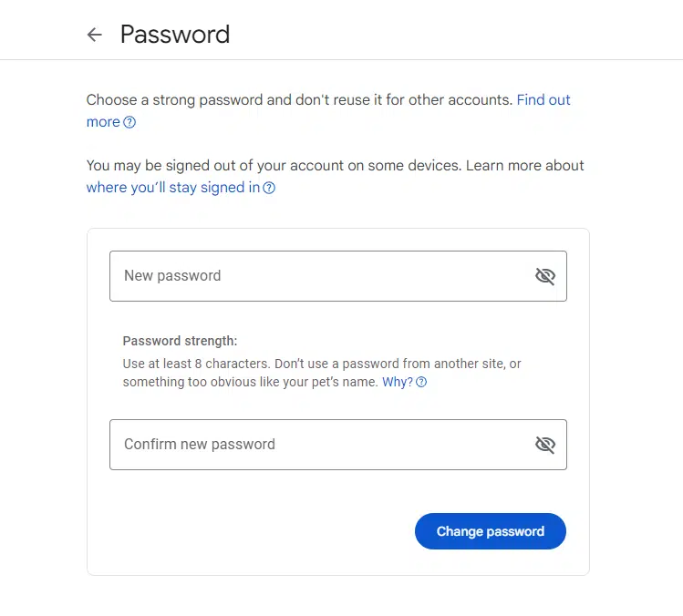
Task: Open the 'Find out' link text
Action: tap(543, 99)
